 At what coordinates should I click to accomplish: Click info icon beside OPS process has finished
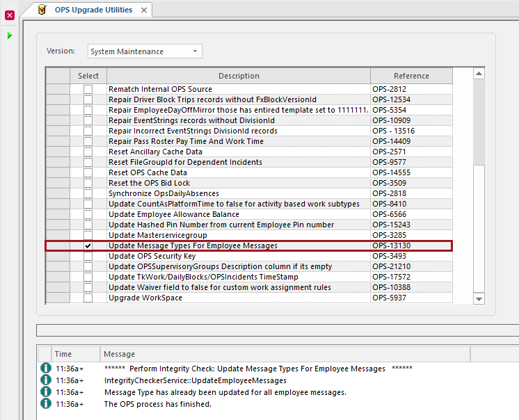pyautogui.click(x=46, y=404)
